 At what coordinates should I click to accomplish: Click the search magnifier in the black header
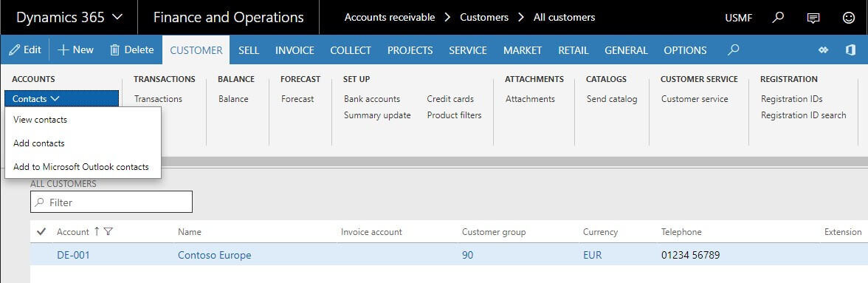coord(778,17)
